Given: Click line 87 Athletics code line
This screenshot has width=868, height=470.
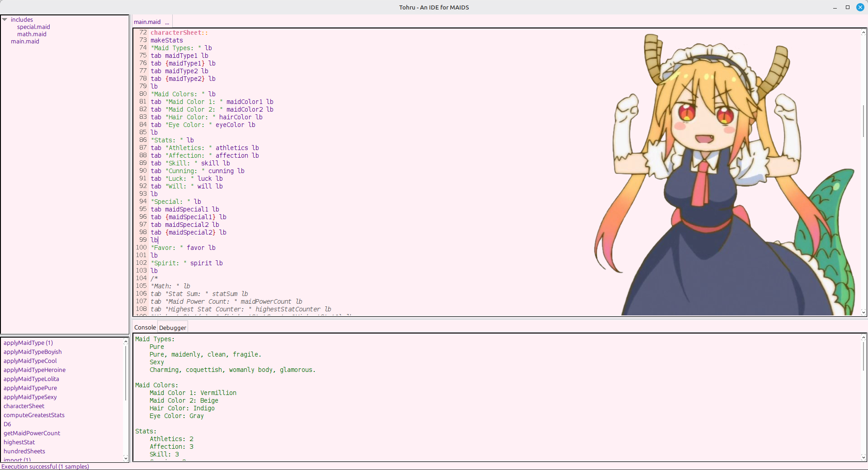Looking at the screenshot, I should pos(205,148).
